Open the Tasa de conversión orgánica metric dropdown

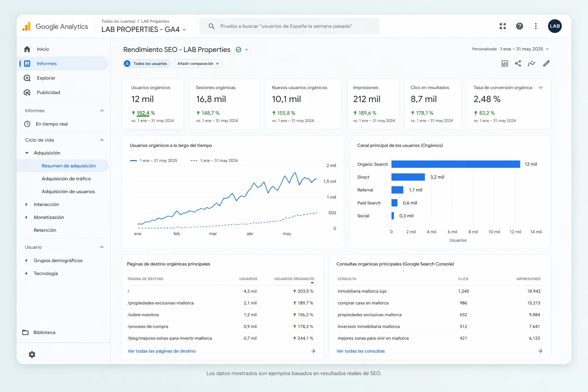541,88
